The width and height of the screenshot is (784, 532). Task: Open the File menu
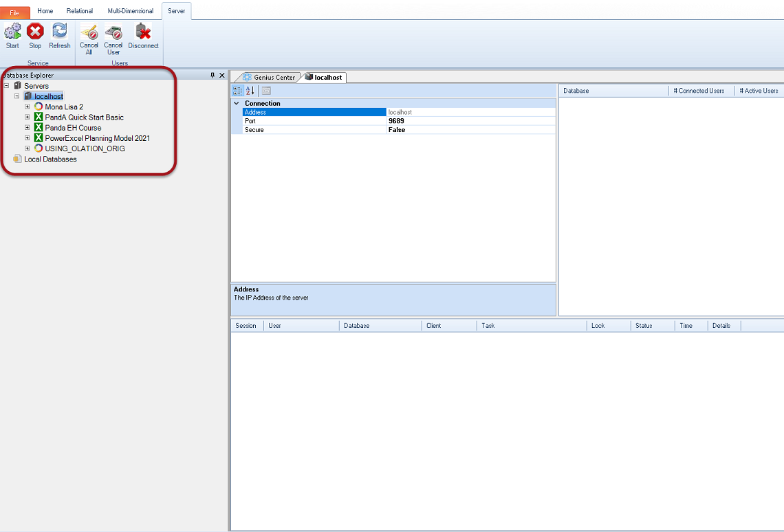point(14,12)
